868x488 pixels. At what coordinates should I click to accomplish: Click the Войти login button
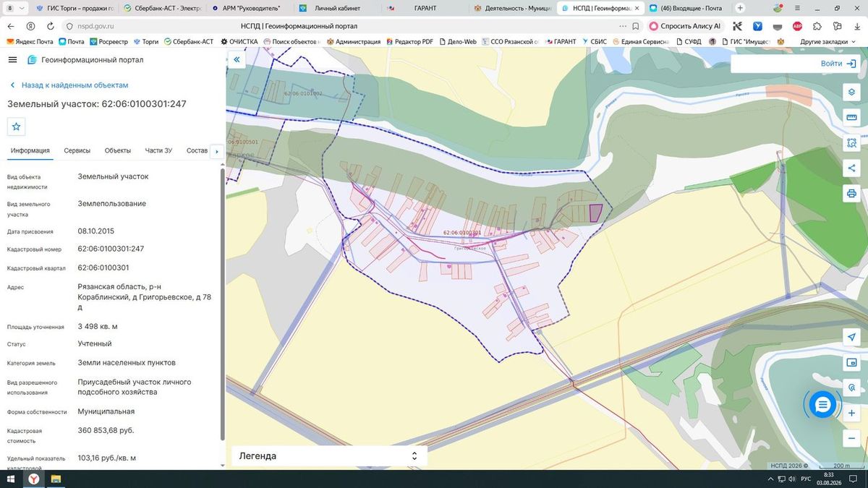pos(839,64)
